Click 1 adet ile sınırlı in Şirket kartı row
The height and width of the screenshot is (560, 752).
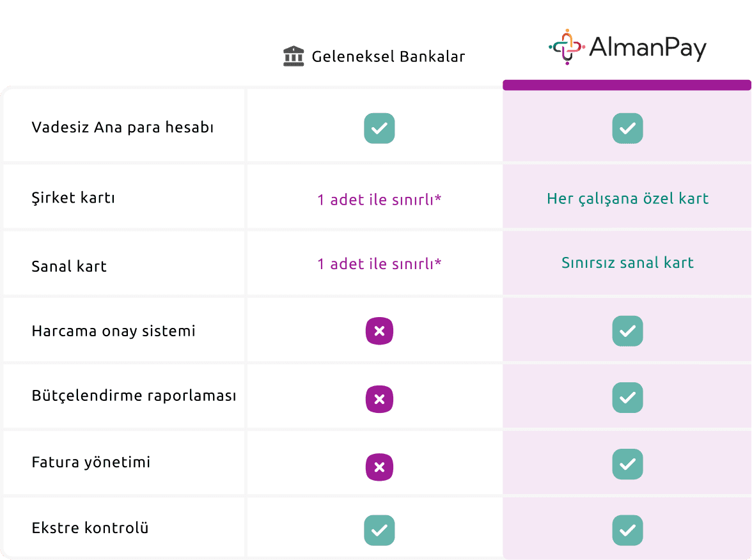pos(379,199)
